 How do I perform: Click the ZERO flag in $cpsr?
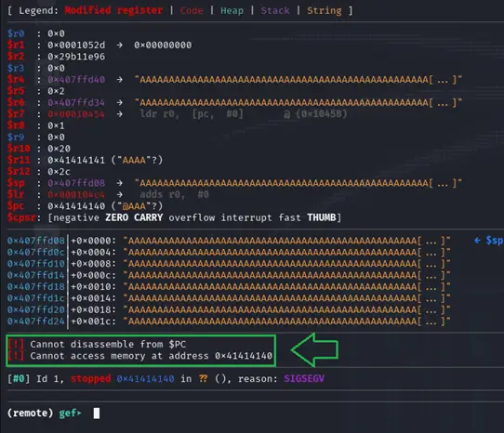(116, 217)
